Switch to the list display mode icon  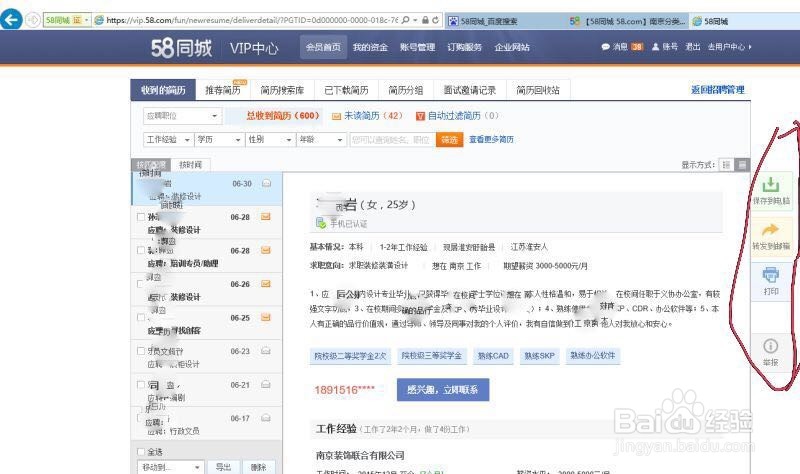(x=726, y=165)
